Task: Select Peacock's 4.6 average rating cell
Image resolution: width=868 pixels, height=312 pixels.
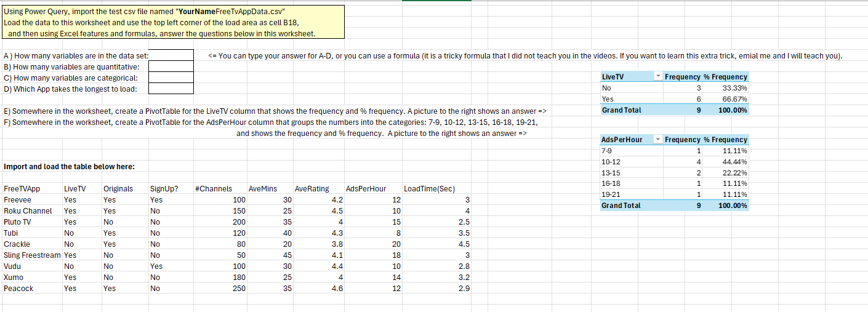Action: (319, 289)
